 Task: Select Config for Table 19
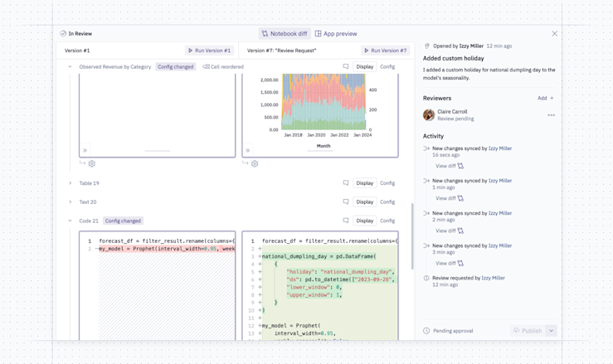387,183
